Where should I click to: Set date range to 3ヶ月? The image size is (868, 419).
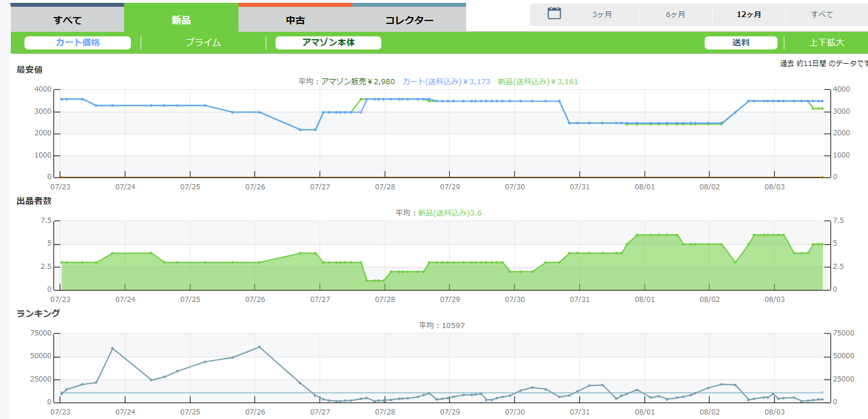click(x=602, y=15)
